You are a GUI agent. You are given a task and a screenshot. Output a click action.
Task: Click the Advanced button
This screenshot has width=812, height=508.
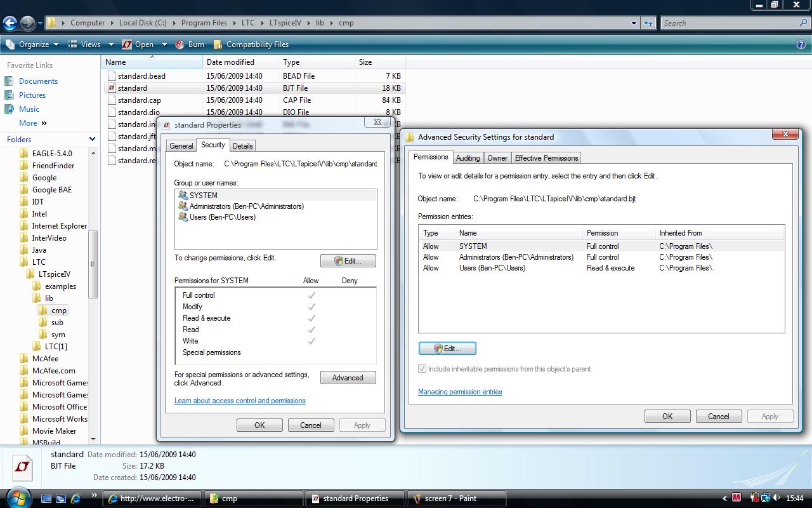[x=348, y=378]
